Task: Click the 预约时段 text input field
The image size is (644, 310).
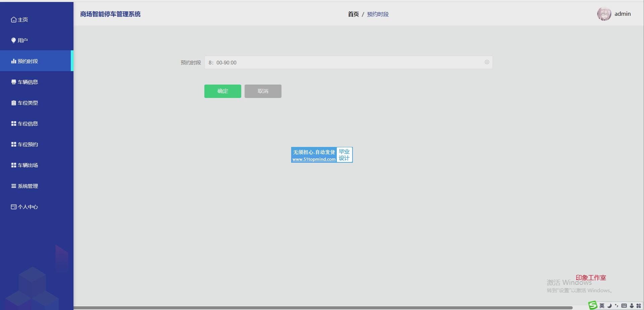Action: [342, 63]
